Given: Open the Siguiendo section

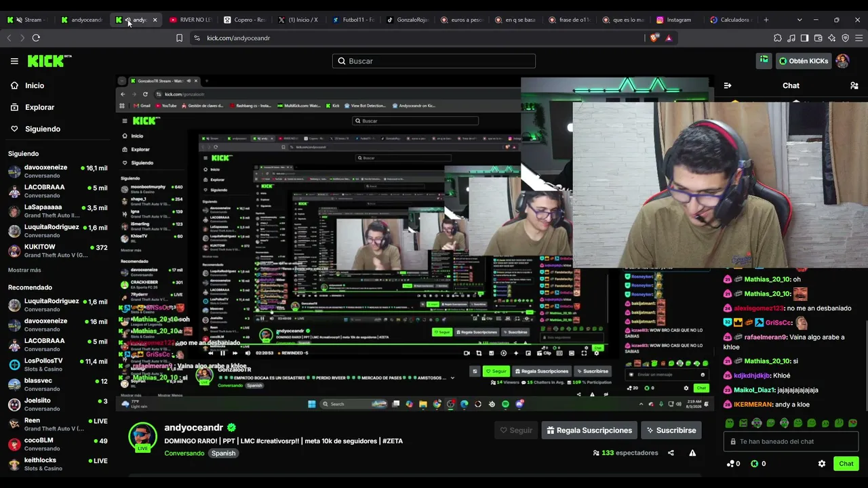Looking at the screenshot, I should point(42,129).
